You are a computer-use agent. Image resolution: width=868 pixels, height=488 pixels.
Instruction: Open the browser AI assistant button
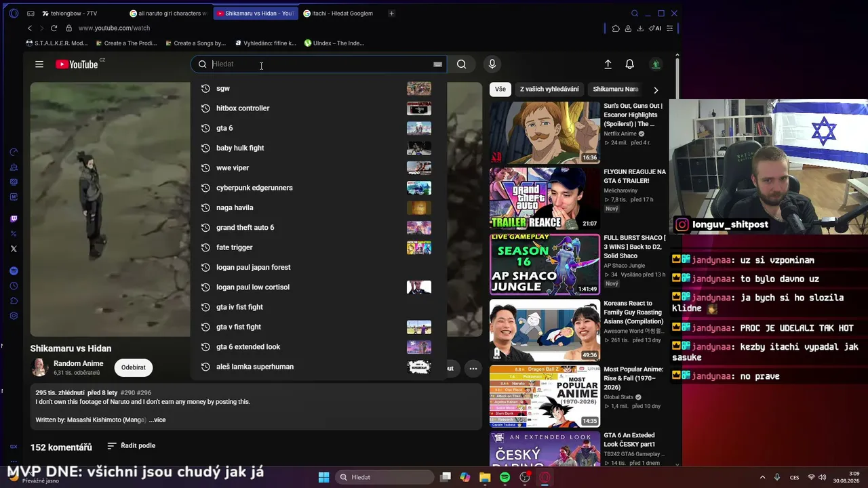654,28
